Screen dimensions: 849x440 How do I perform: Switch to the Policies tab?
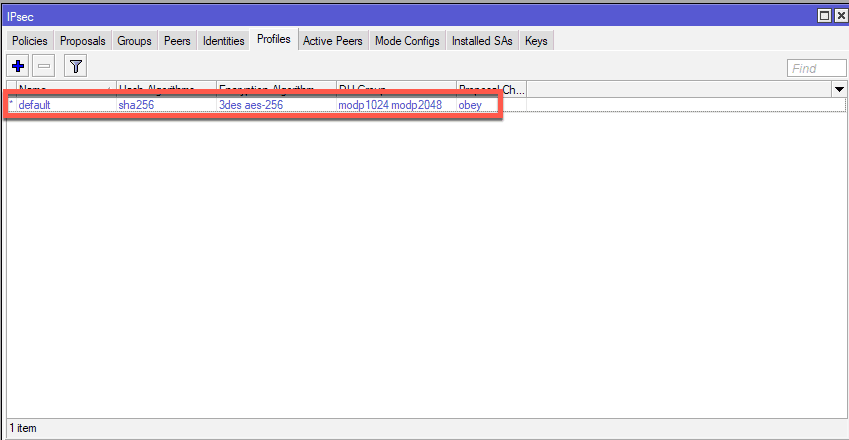tap(30, 41)
